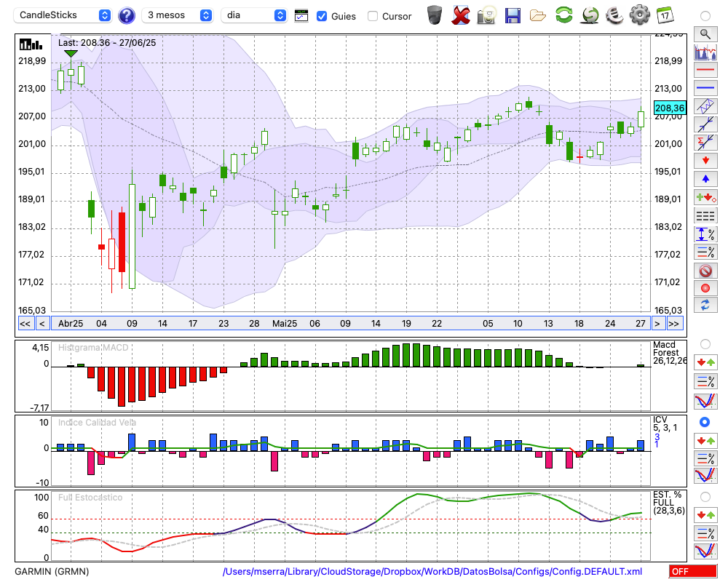Viewport: 728px width, 582px height.
Task: Select the channel zigzag drawing tool
Action: click(x=705, y=106)
